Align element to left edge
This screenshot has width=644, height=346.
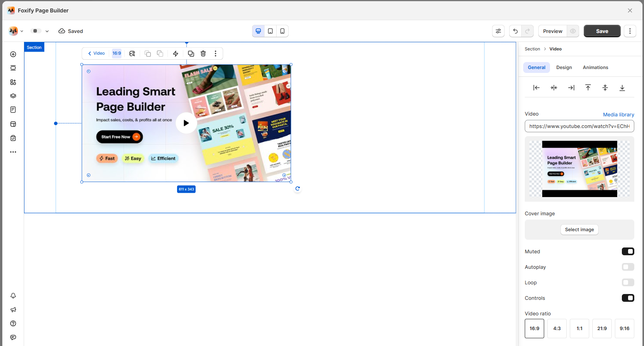click(x=536, y=88)
